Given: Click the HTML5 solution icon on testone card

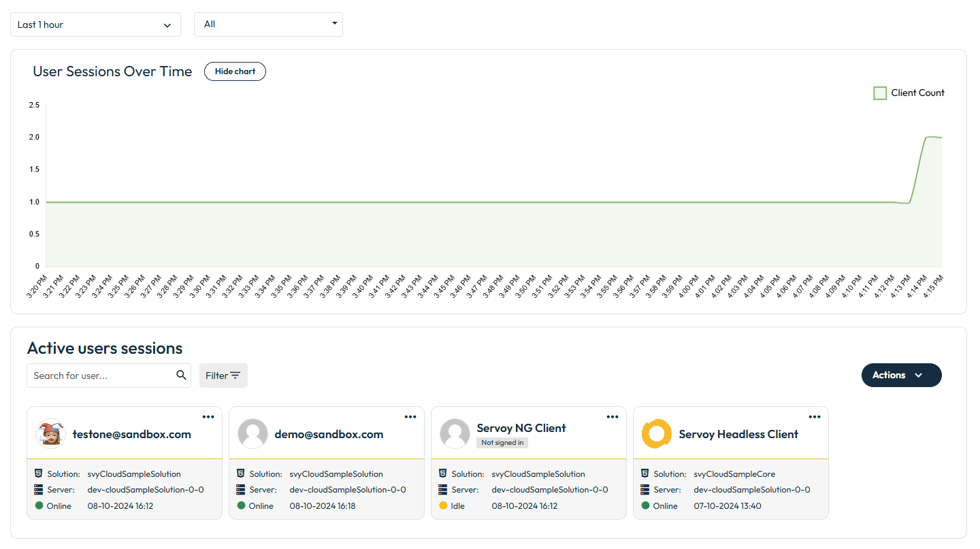Looking at the screenshot, I should tap(39, 473).
